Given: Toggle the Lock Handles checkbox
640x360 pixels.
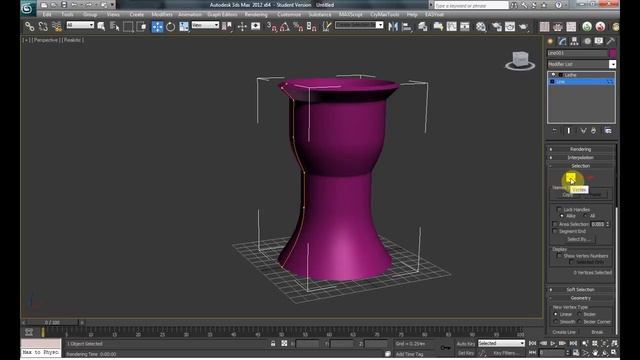Looking at the screenshot, I should [x=559, y=209].
